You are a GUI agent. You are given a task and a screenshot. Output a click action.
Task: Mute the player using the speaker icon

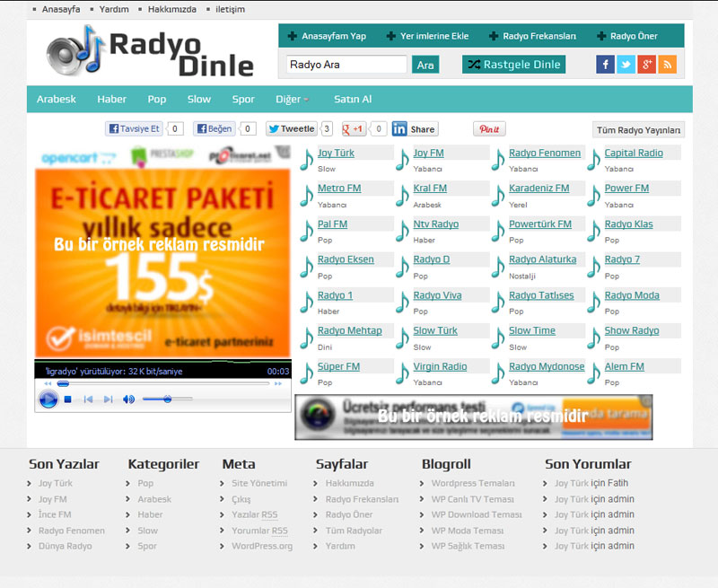coord(128,399)
